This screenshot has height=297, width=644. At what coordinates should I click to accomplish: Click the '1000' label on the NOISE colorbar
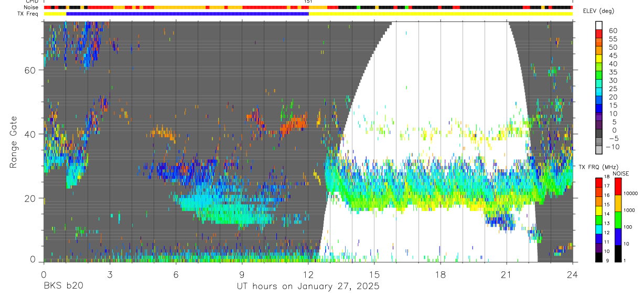coord(630,210)
